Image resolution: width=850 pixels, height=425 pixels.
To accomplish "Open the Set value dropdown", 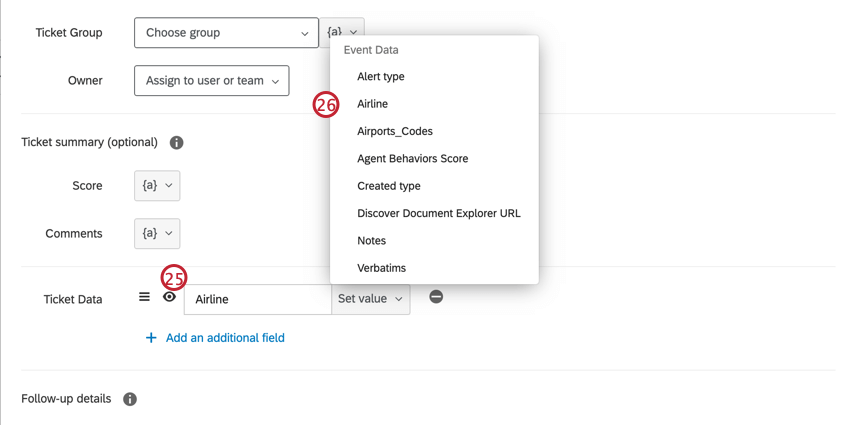I will pos(370,299).
